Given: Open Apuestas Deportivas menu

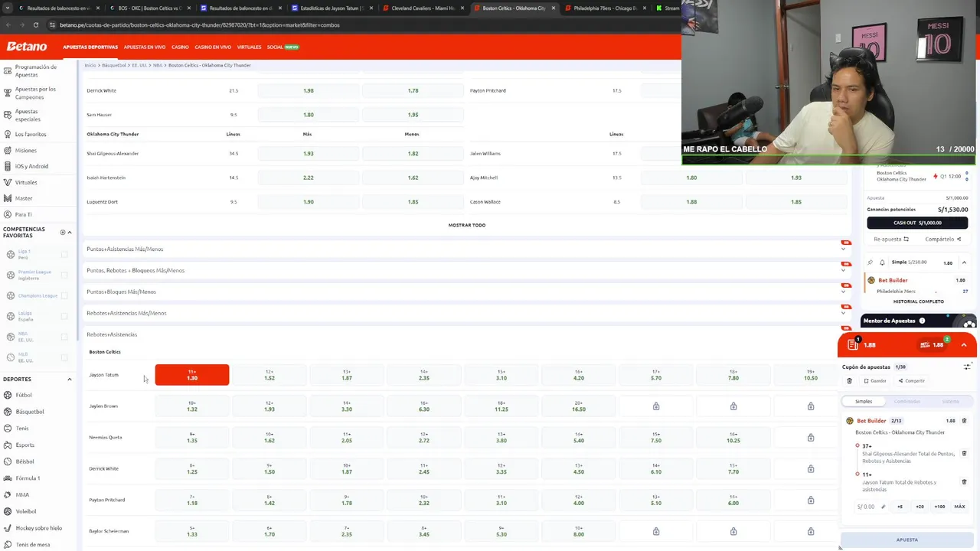Looking at the screenshot, I should pyautogui.click(x=90, y=47).
